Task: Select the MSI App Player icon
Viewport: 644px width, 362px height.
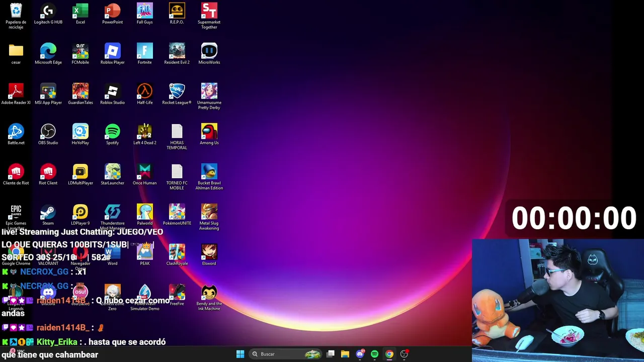Action: pyautogui.click(x=48, y=95)
